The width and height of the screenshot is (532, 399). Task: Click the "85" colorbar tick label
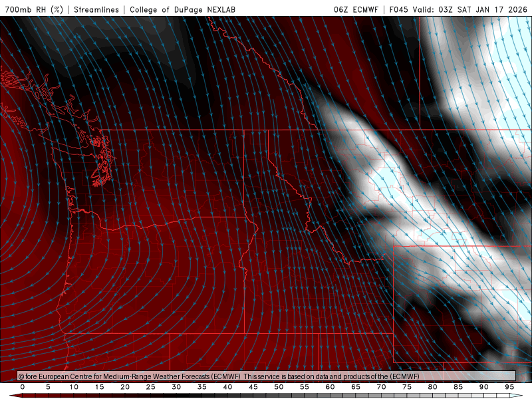pos(458,387)
